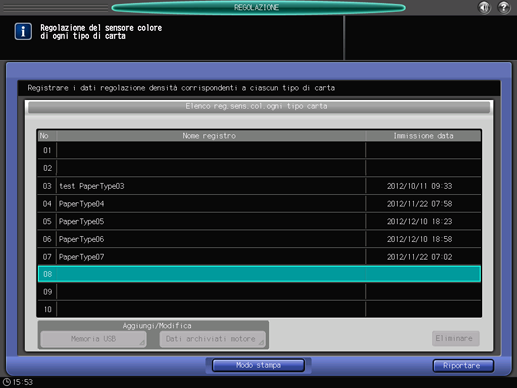Screen dimensions: 517x388
Task: Open Dati archiviati motore option
Action: pyautogui.click(x=212, y=339)
